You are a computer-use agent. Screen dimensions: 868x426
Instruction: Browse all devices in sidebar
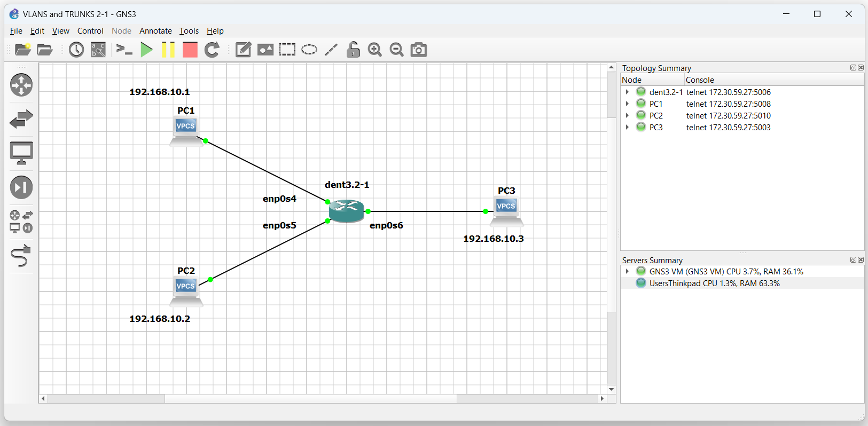(21, 222)
